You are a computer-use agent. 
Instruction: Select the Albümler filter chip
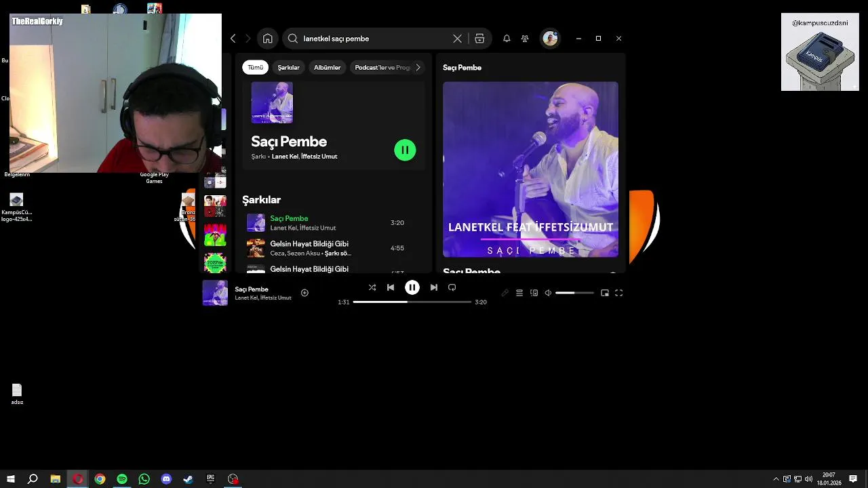click(x=327, y=67)
